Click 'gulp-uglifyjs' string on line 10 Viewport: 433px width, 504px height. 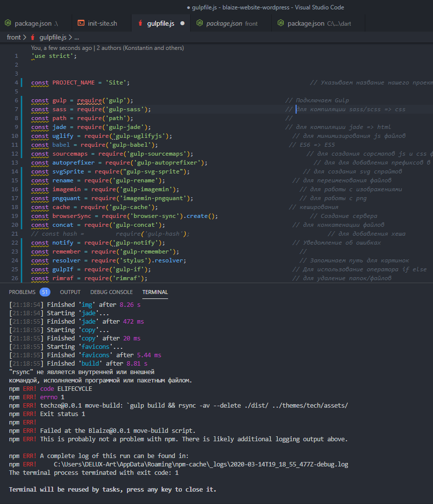coord(138,136)
